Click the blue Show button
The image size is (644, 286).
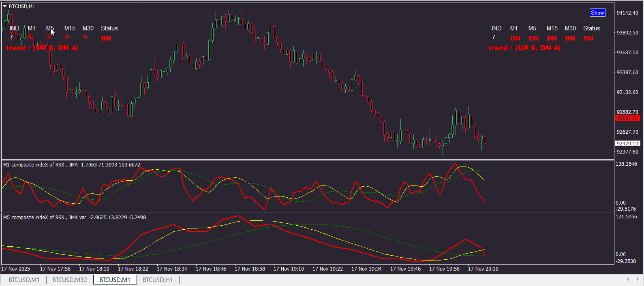coord(597,13)
